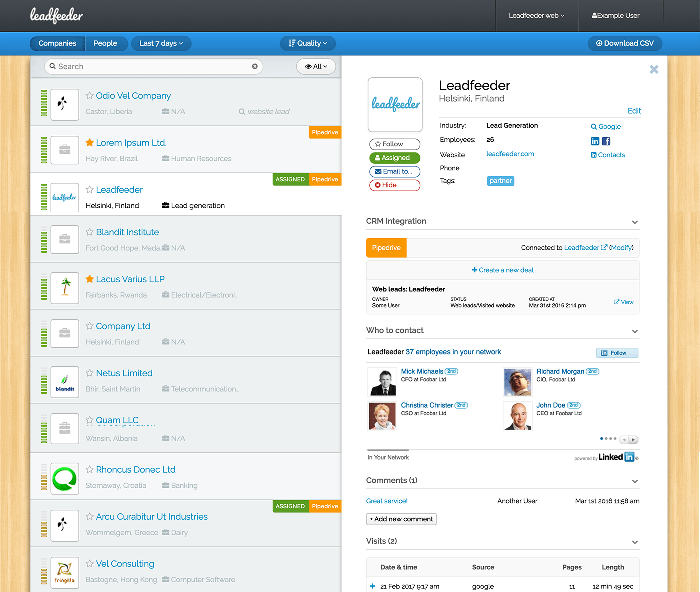Edit the Leadfeeder company details

click(x=634, y=111)
